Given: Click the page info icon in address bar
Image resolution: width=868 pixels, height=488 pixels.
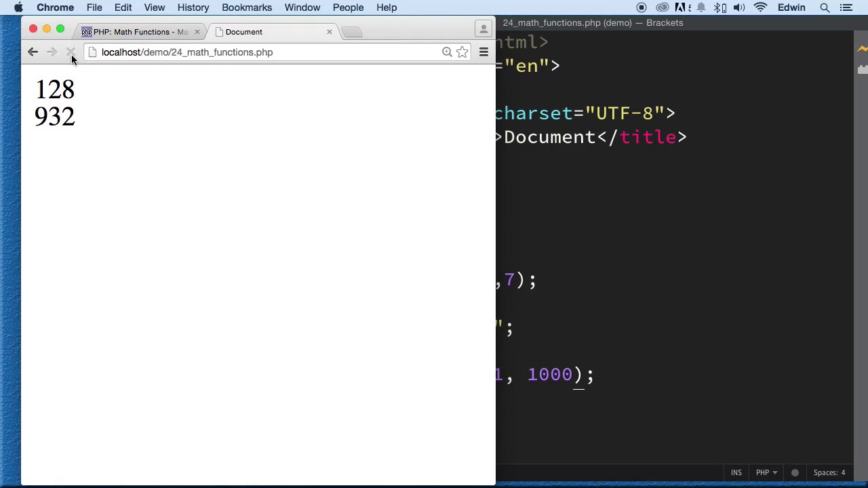Looking at the screenshot, I should coord(93,52).
